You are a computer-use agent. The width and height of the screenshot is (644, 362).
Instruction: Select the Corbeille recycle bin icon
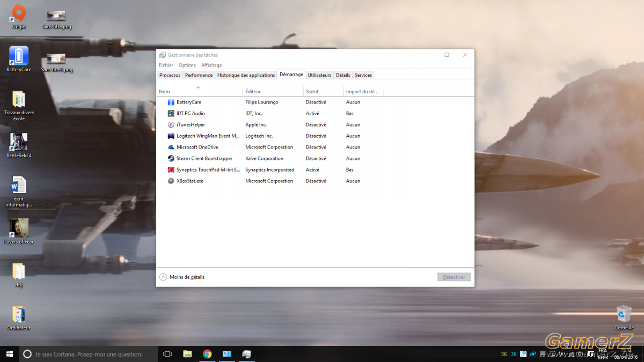[624, 317]
